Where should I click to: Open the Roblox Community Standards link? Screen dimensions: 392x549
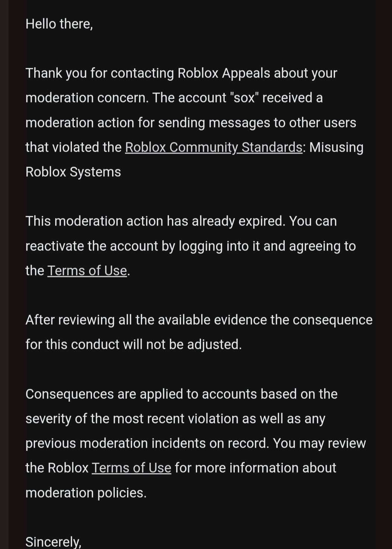coord(214,147)
